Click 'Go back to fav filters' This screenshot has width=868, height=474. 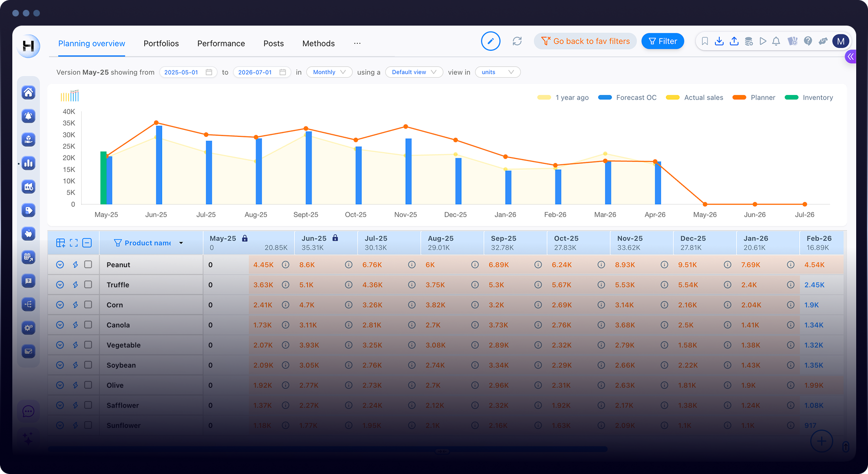[x=585, y=41]
